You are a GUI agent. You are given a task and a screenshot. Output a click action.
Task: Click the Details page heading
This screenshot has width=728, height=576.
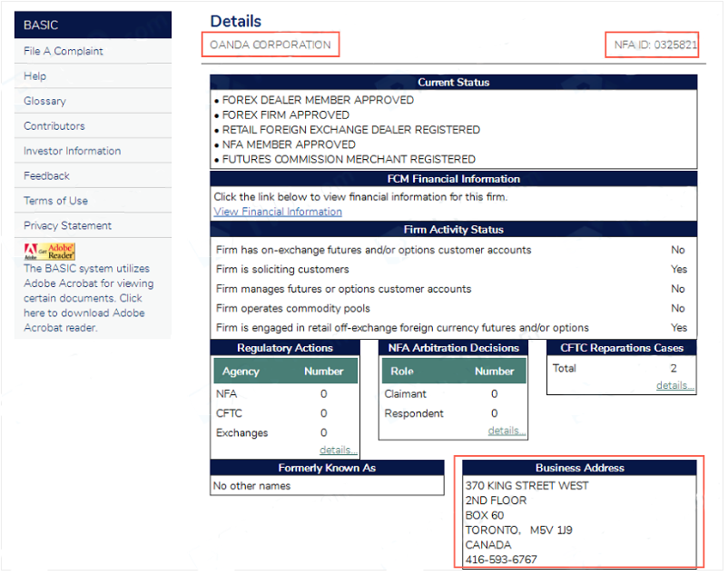[x=236, y=22]
